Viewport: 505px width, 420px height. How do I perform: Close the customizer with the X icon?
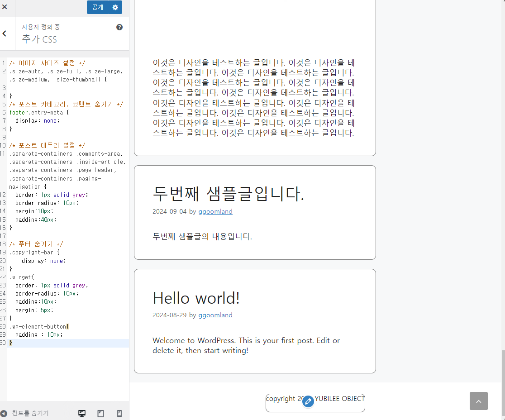click(x=5, y=7)
